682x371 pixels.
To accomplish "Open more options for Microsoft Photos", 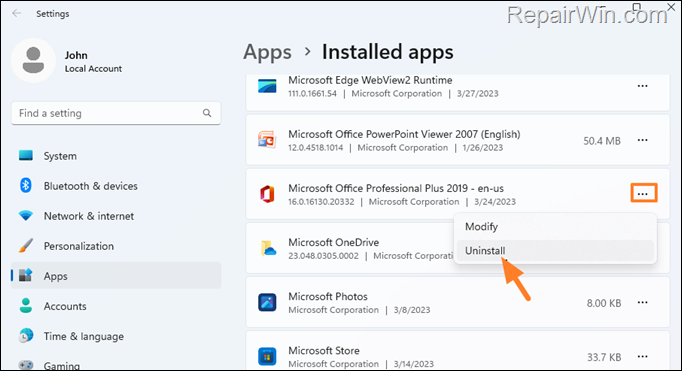I will point(642,302).
